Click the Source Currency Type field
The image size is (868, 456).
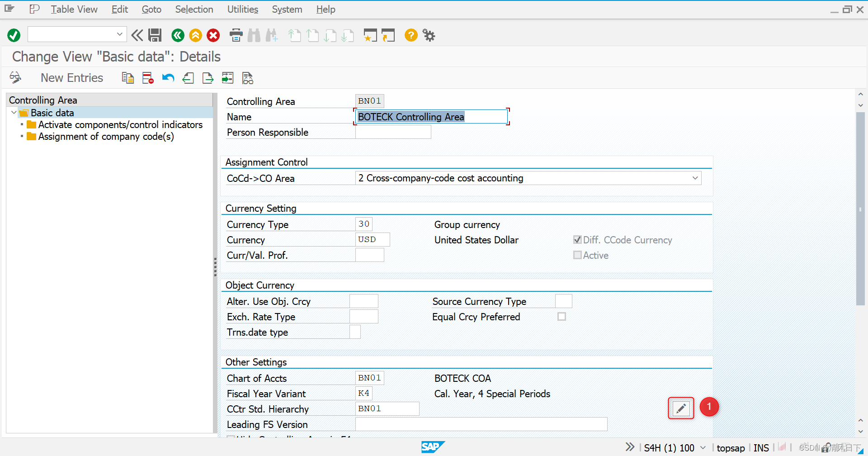pos(563,301)
